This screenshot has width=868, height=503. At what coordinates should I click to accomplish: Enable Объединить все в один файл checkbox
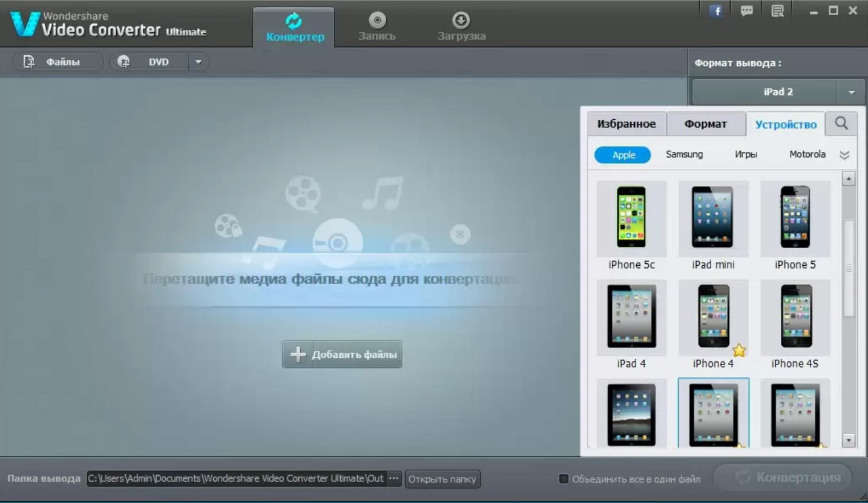coord(564,479)
